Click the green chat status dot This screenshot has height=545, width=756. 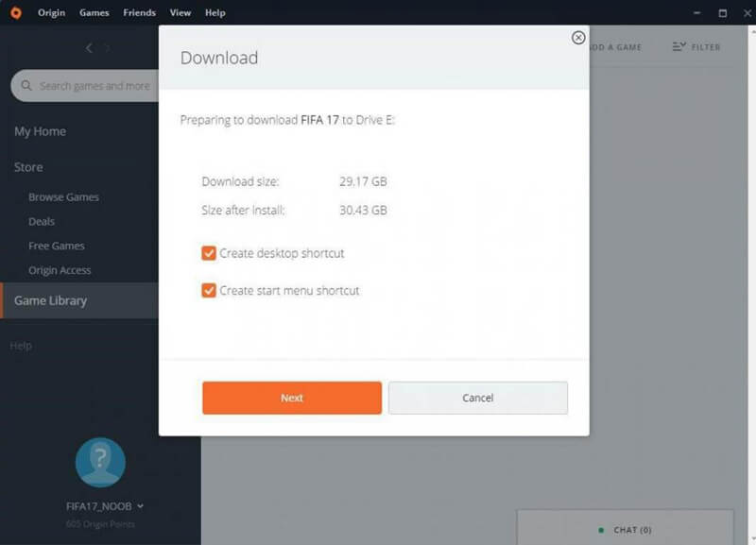pos(601,530)
